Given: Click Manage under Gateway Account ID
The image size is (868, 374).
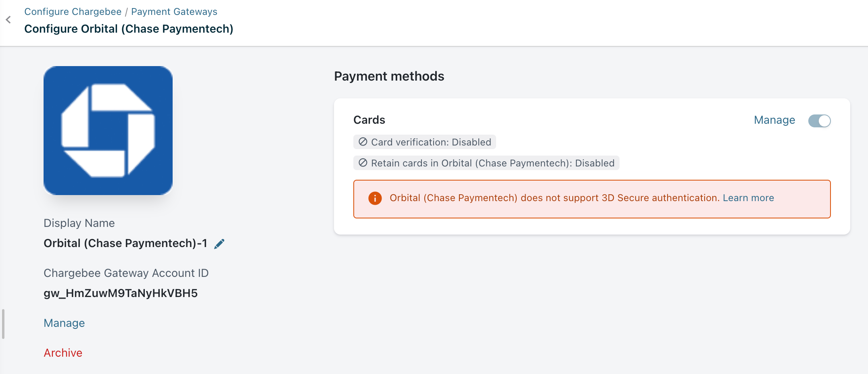Looking at the screenshot, I should pos(64,323).
